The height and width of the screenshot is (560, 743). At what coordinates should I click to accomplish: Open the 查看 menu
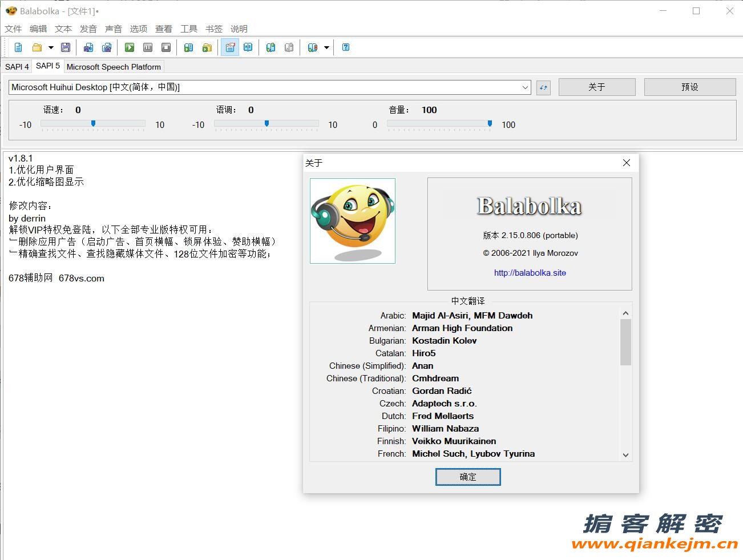coord(164,29)
